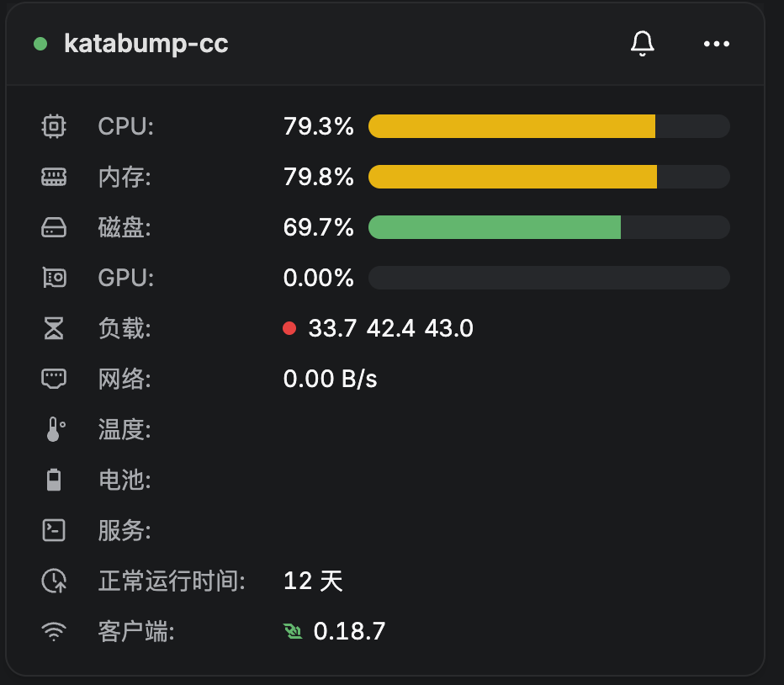Click the disk drive icon
Screen dimensions: 784x685
click(54, 227)
